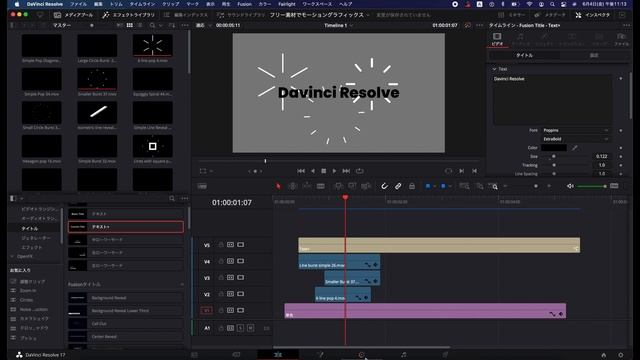Open the Poppins font dropdown
Image resolution: width=640 pixels, height=360 pixels.
pos(576,130)
